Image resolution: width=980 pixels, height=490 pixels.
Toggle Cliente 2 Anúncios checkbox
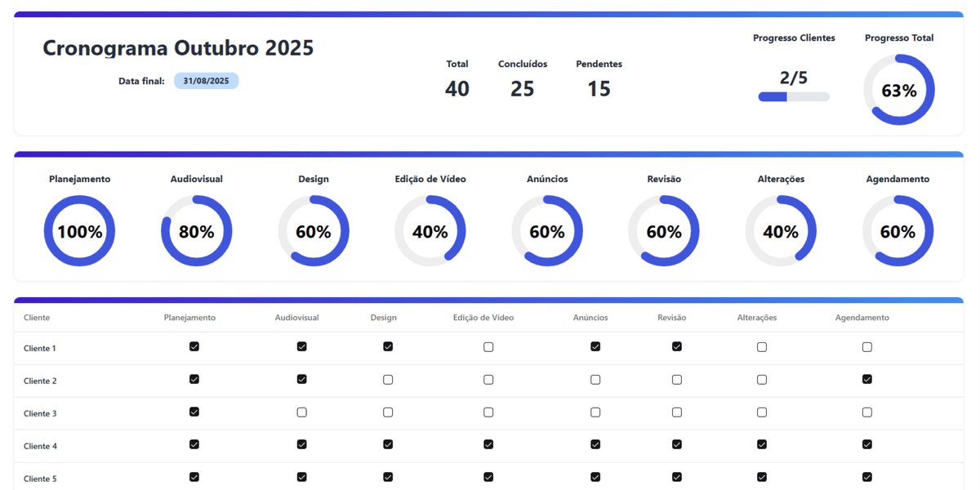pos(595,380)
